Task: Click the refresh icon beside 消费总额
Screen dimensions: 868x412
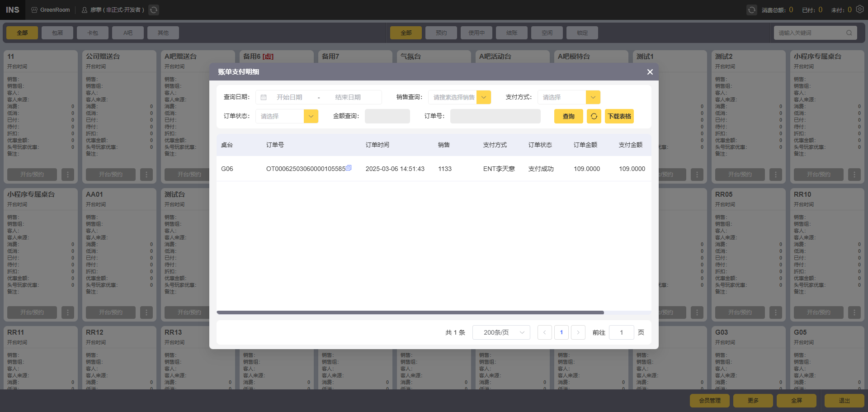Action: point(751,10)
